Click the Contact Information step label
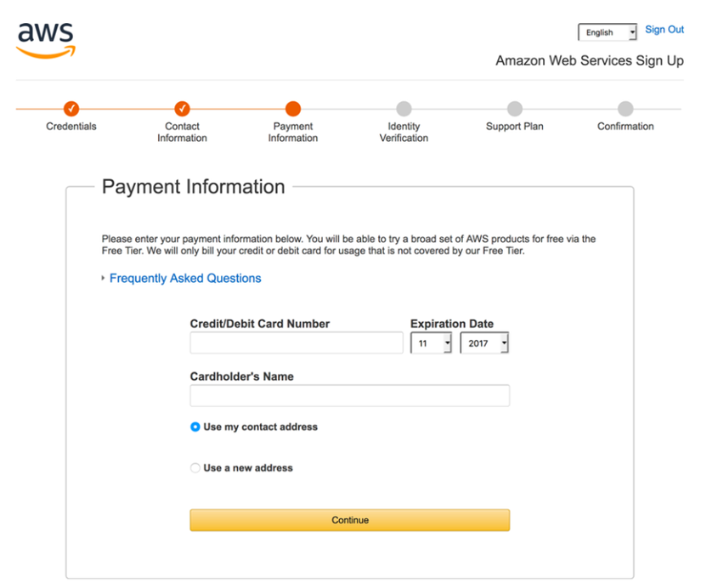Image resolution: width=701 pixels, height=588 pixels. tap(182, 132)
